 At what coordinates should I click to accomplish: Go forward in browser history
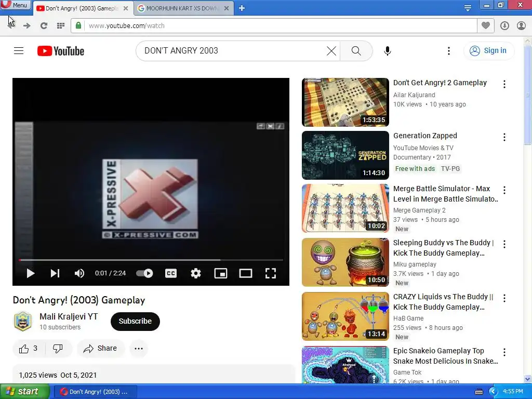click(27, 26)
